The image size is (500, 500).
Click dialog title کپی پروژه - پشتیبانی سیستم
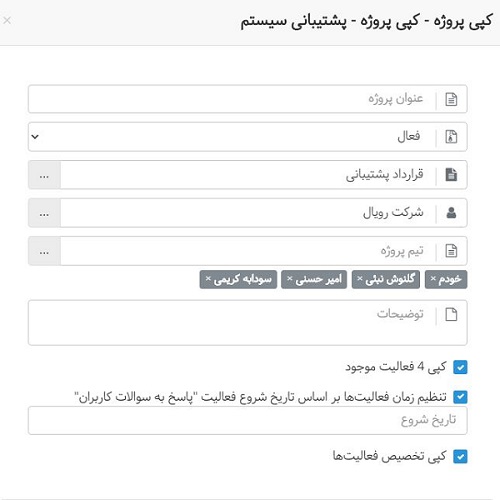(x=367, y=21)
